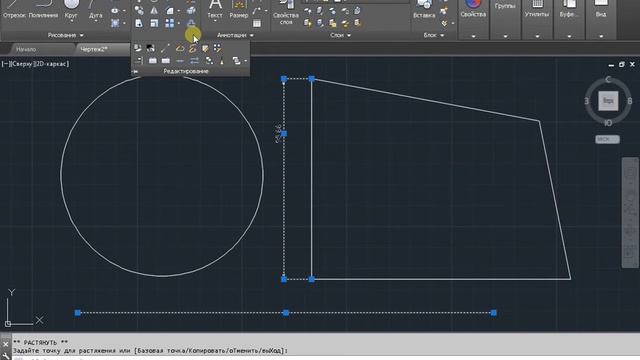Select the Текст text tool
The width and height of the screenshot is (640, 360).
pos(215,10)
